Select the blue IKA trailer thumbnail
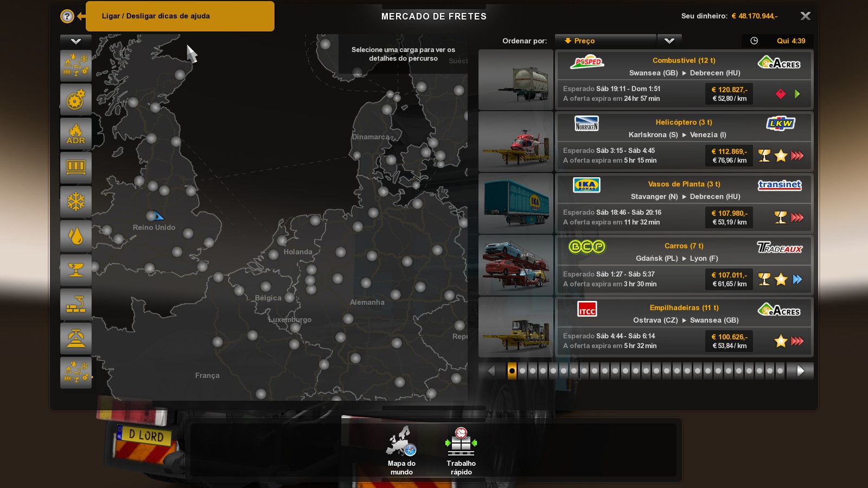 pyautogui.click(x=516, y=203)
